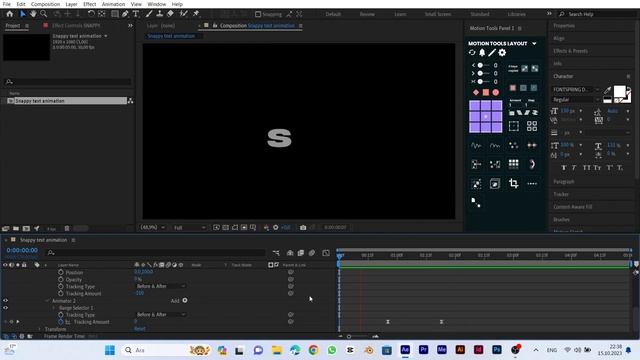Screen dimensions: 640x360
Task: Toggle Tracking Amount stopwatch under Animator 2
Action: pyautogui.click(x=61, y=322)
